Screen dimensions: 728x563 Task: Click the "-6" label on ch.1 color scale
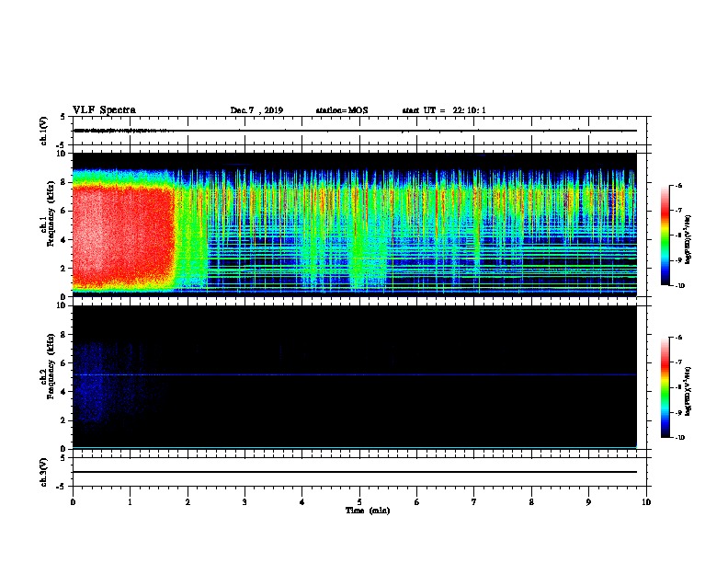677,185
